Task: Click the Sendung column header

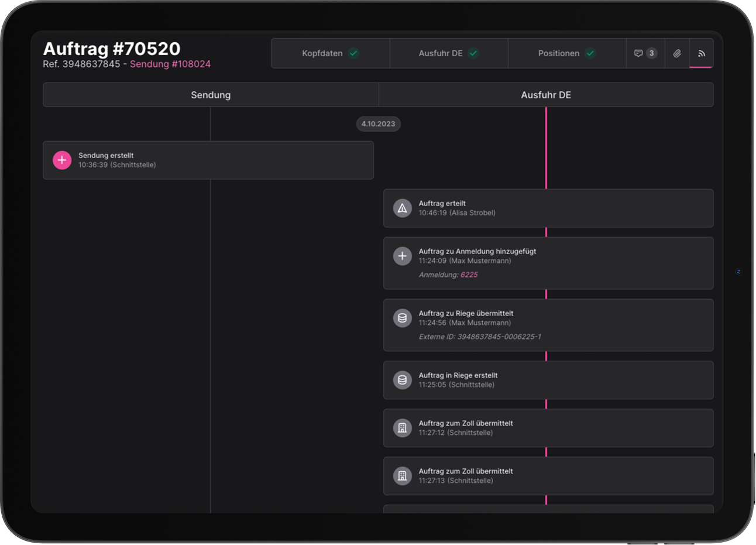Action: (x=211, y=95)
